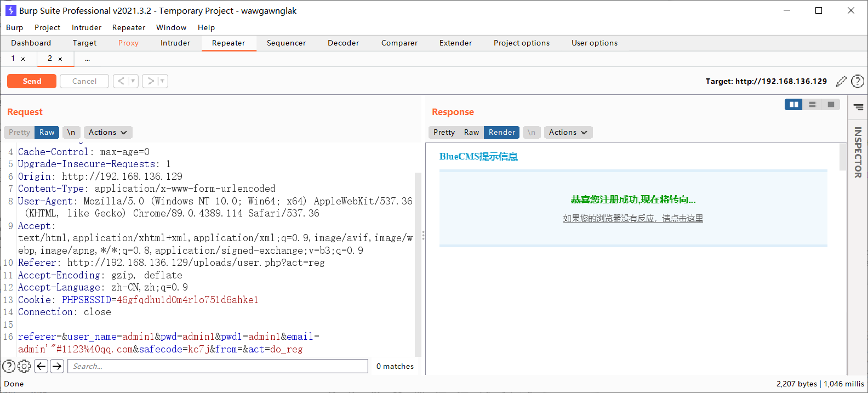Toggle request Raw view
The image size is (868, 393).
(x=47, y=132)
